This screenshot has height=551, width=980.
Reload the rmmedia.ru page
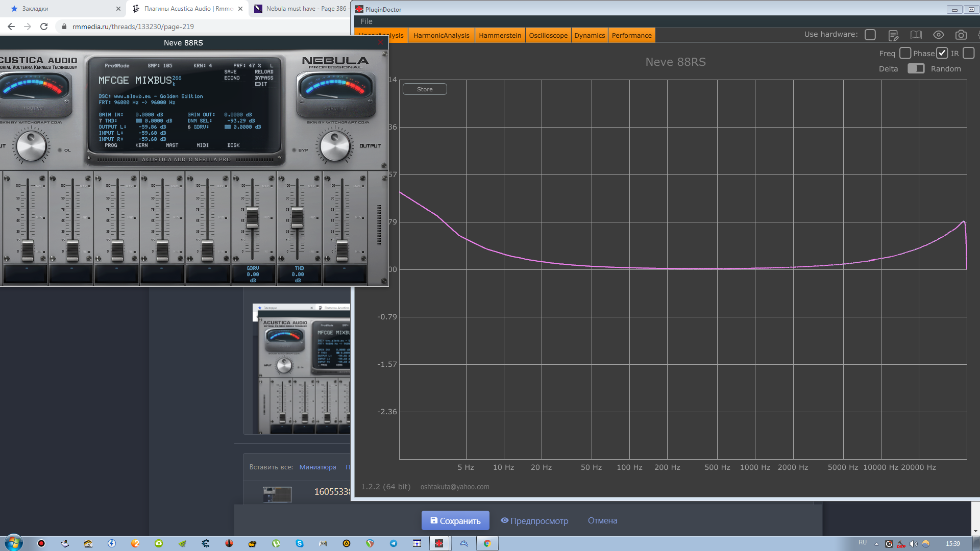tap(44, 27)
